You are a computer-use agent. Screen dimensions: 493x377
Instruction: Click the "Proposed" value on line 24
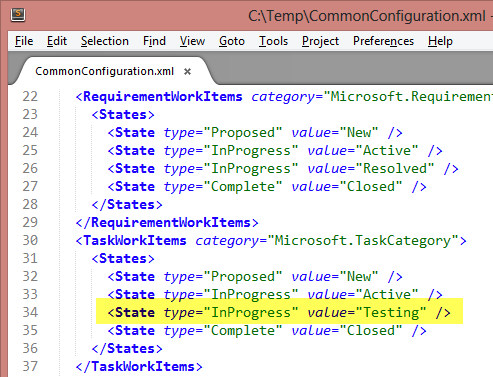coord(243,133)
